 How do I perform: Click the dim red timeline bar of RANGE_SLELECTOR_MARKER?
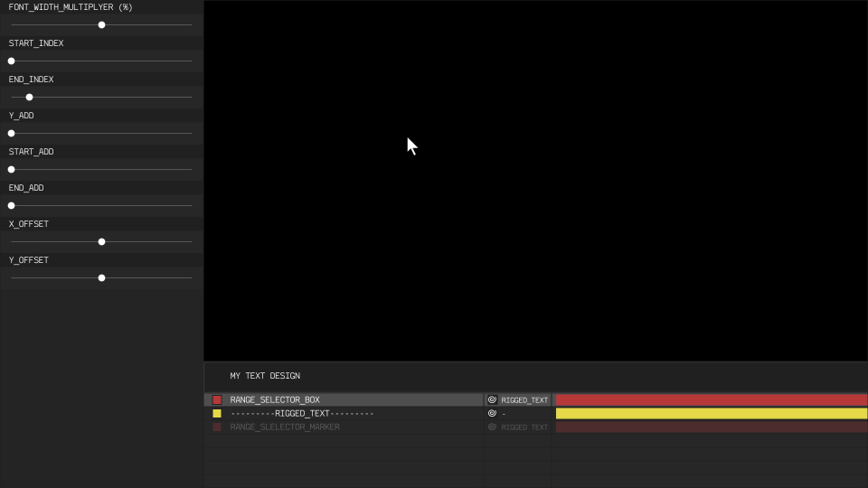tap(712, 427)
